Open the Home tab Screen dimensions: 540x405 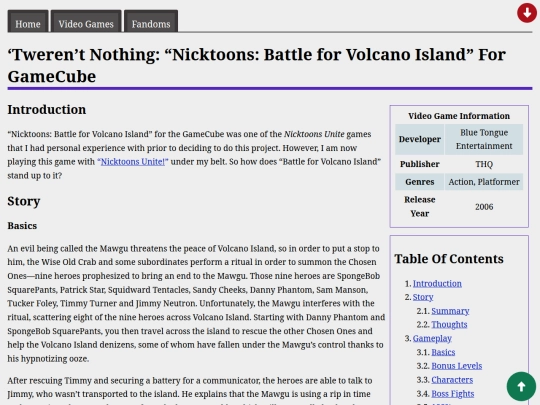pos(28,21)
